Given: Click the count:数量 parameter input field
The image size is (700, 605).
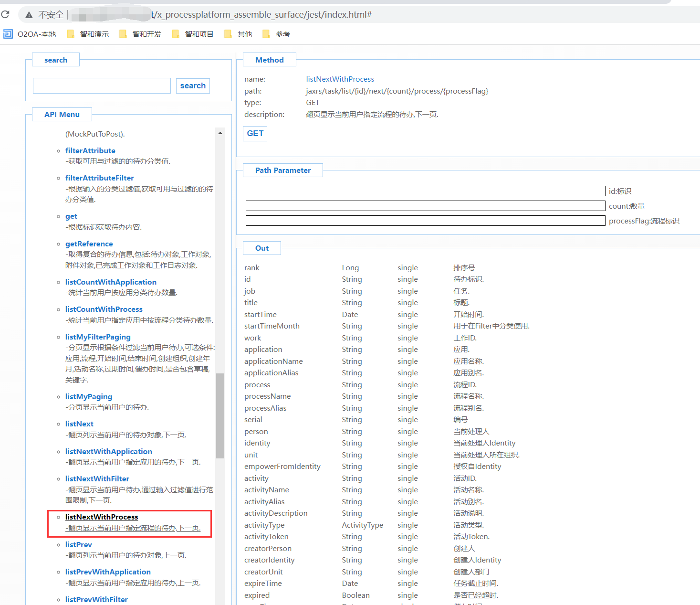Looking at the screenshot, I should (x=425, y=206).
